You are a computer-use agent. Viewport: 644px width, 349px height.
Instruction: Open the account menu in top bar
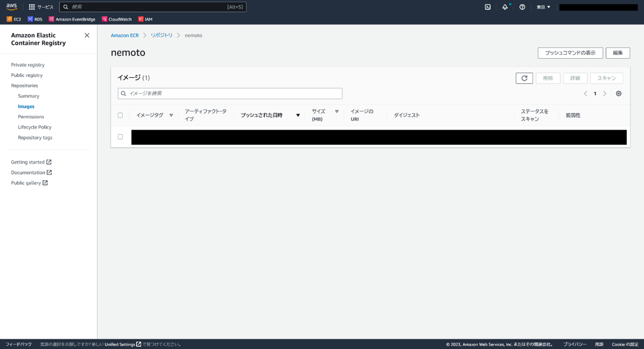[598, 7]
